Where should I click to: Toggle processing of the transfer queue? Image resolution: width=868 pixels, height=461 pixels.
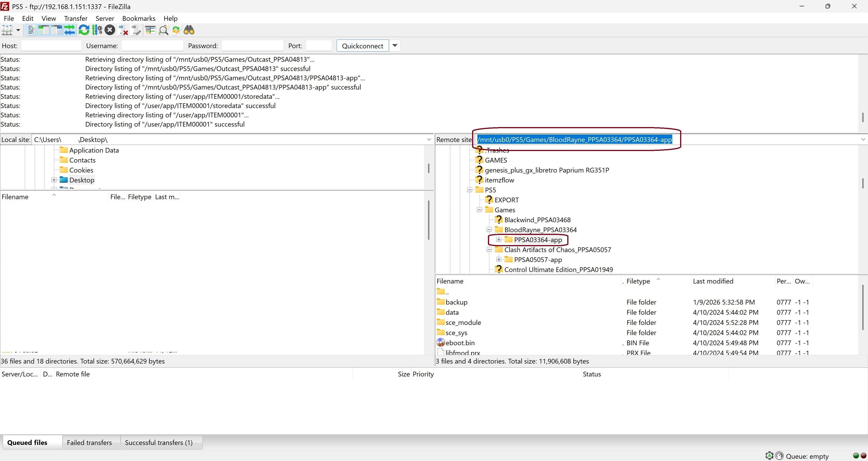pyautogui.click(x=97, y=30)
